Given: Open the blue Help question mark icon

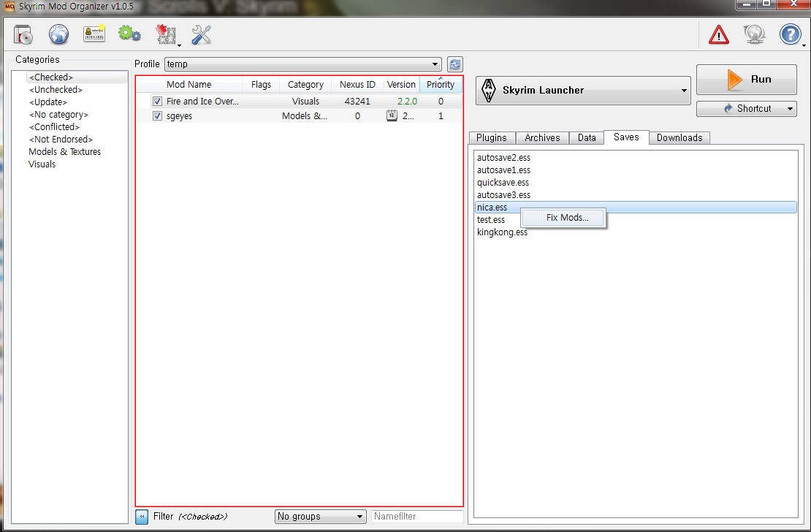Looking at the screenshot, I should (790, 34).
